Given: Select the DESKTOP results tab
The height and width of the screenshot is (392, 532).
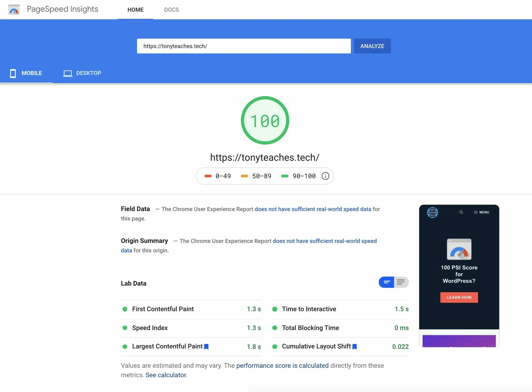Looking at the screenshot, I should tap(82, 73).
